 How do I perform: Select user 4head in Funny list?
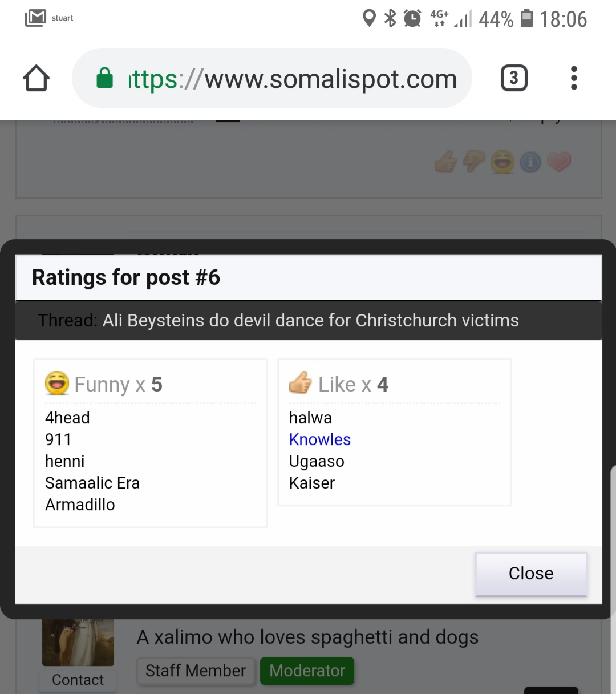click(67, 418)
